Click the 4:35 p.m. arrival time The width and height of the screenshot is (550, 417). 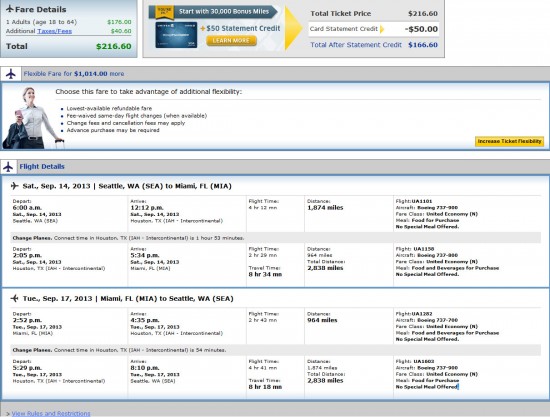tap(145, 320)
